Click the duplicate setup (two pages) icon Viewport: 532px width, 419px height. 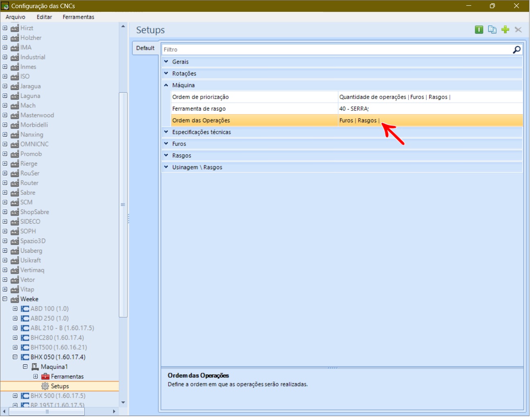click(492, 30)
